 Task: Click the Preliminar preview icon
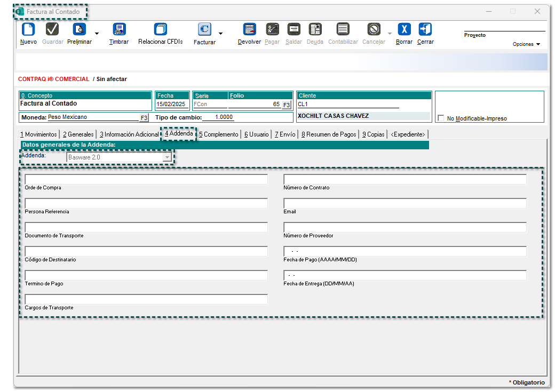[79, 29]
